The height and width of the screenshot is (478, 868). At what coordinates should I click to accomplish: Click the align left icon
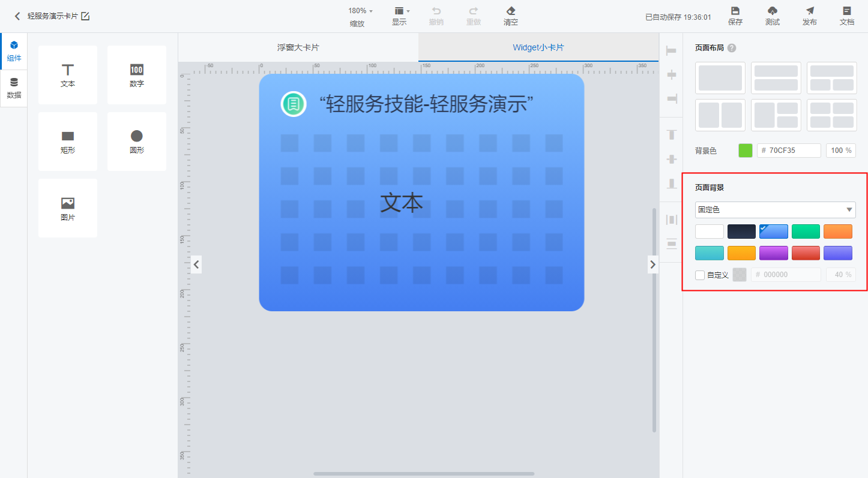[671, 51]
